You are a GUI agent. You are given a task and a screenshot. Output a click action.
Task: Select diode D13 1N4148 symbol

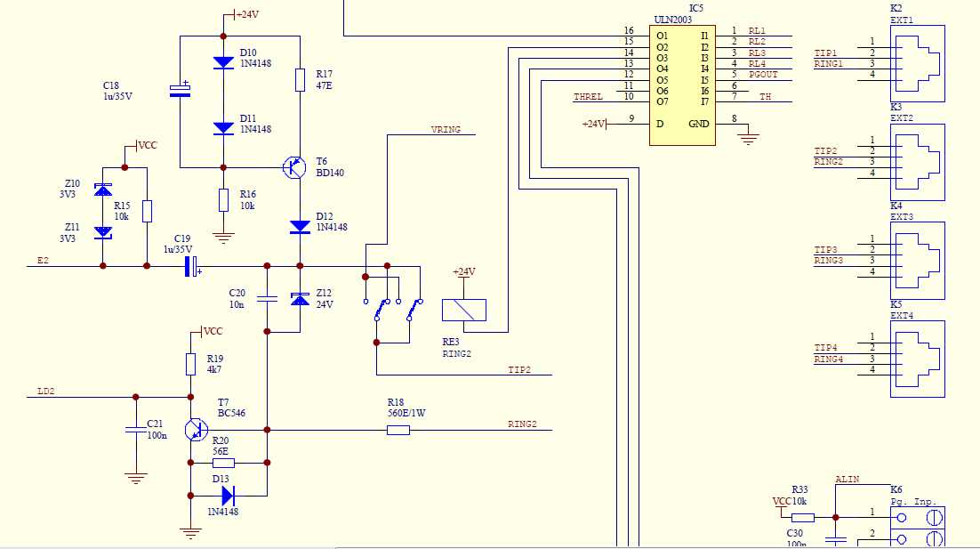(x=229, y=496)
